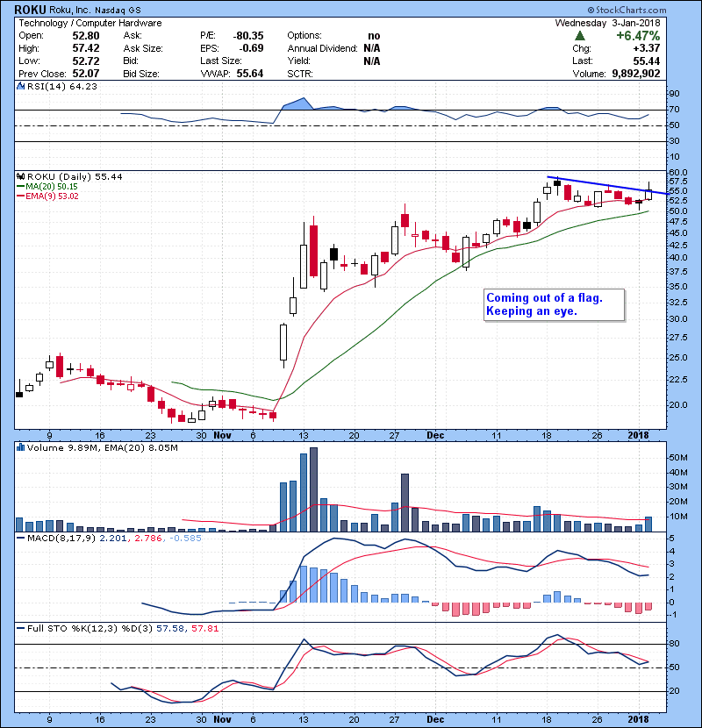Click the P/E value -80.35
The width and height of the screenshot is (702, 728).
pos(248,36)
